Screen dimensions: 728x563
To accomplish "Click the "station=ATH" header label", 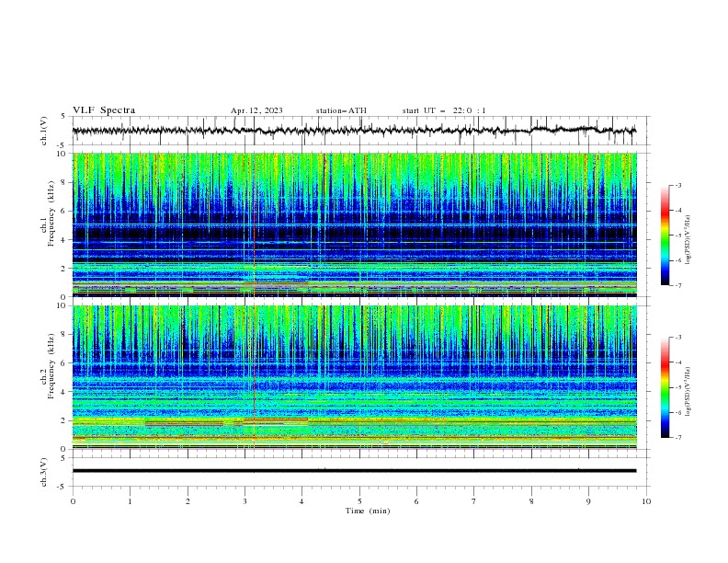I will (341, 110).
